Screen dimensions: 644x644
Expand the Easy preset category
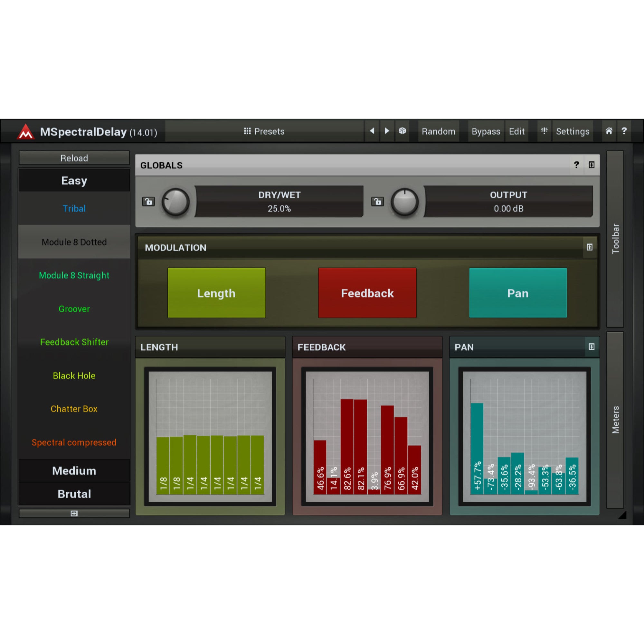point(74,180)
